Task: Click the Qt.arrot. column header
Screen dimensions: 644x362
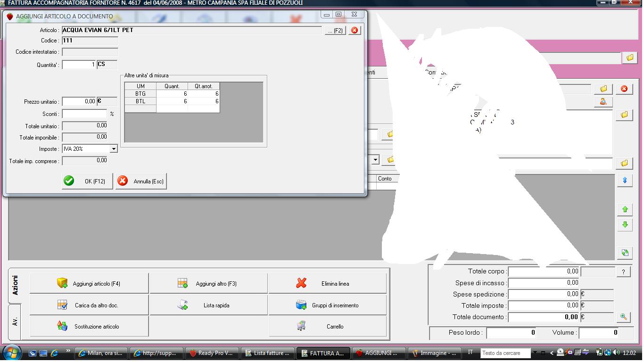Action: click(204, 86)
